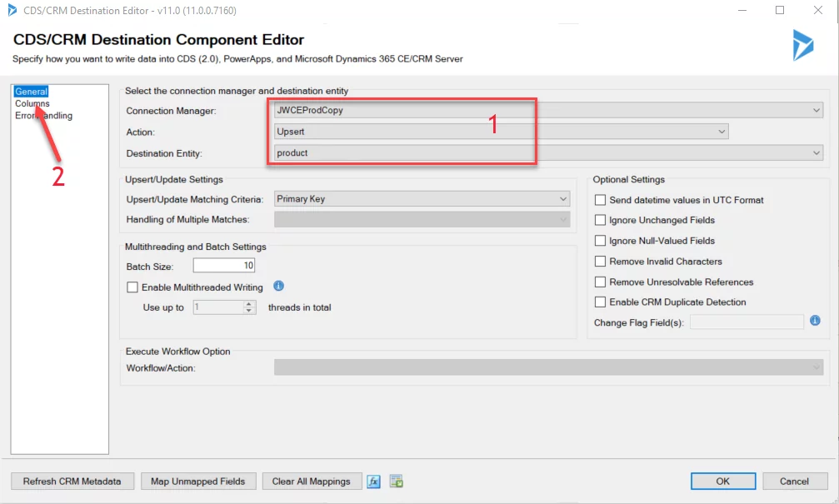Click the Optional Settings group title
Viewport: 839px width, 504px height.
tap(629, 180)
